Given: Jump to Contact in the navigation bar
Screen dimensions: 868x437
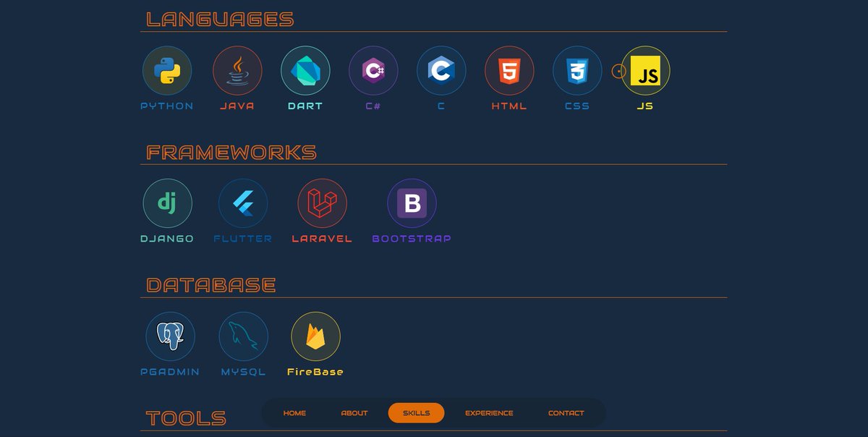Looking at the screenshot, I should [x=566, y=413].
